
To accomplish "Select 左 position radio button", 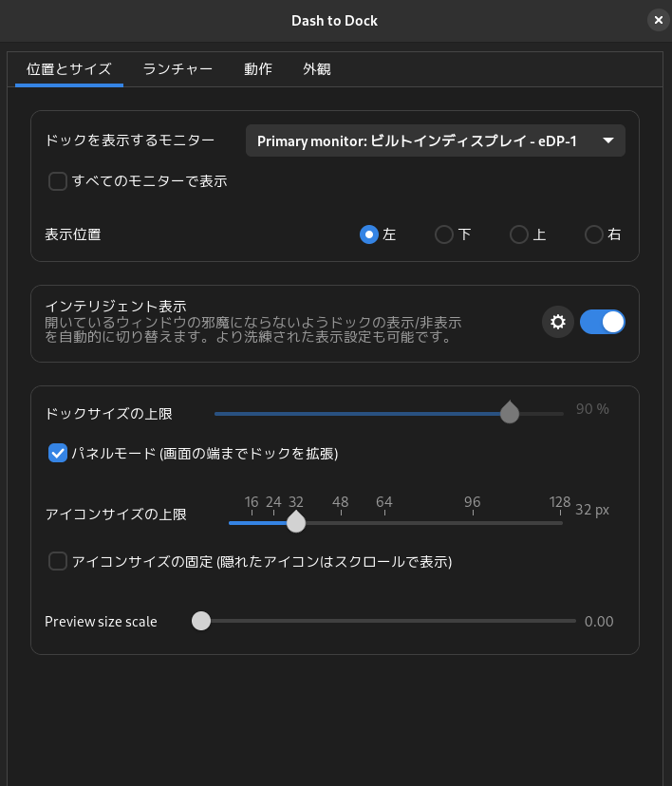I will (x=369, y=234).
